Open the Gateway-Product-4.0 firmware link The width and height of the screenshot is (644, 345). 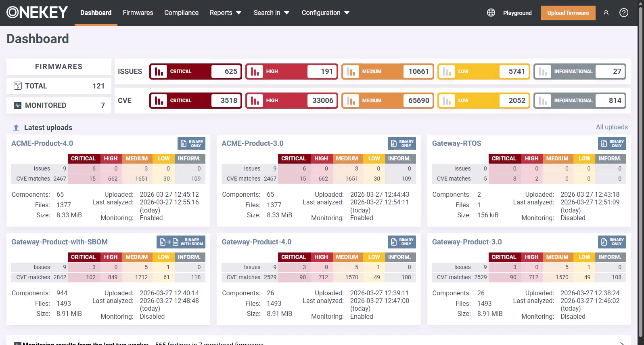click(x=256, y=242)
